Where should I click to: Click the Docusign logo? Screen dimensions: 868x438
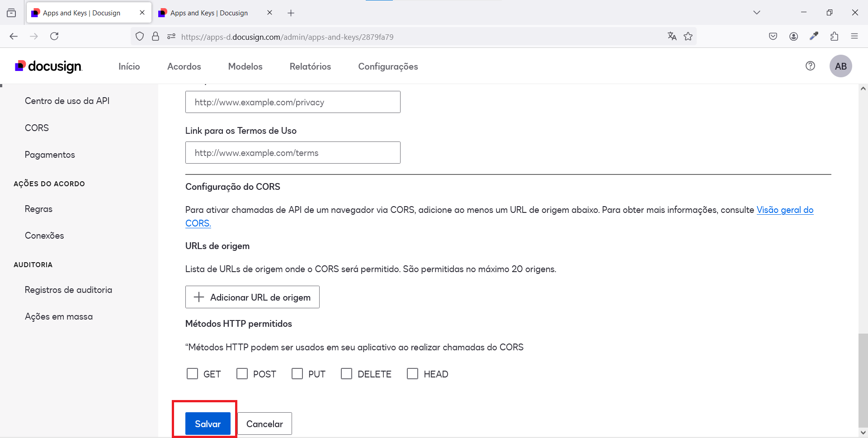(48, 66)
